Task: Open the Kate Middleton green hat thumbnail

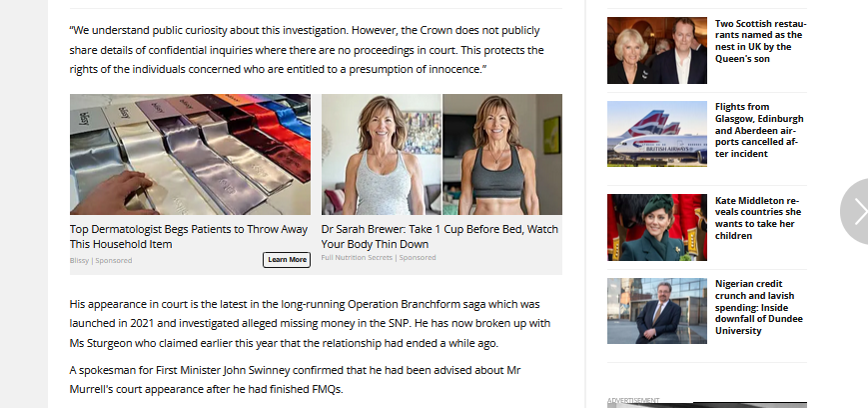Action: pyautogui.click(x=657, y=227)
